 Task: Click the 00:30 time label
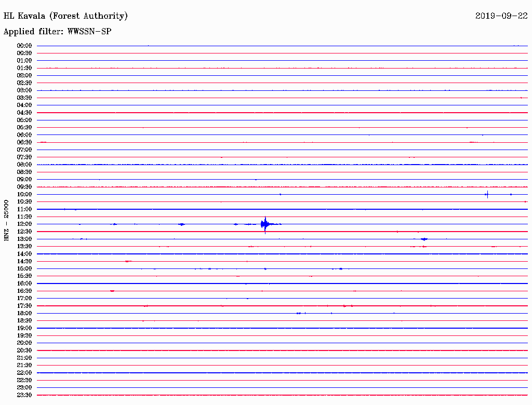[24, 53]
